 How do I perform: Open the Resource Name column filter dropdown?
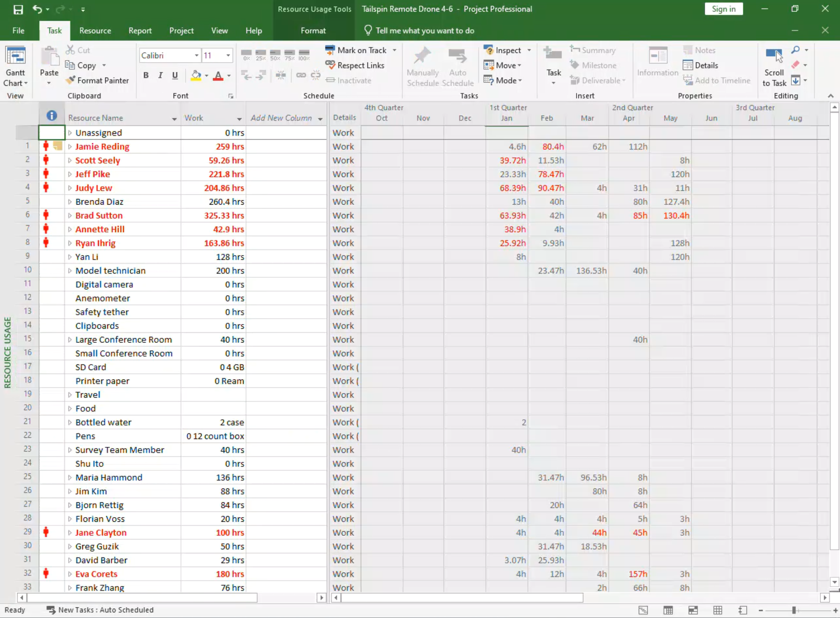174,119
